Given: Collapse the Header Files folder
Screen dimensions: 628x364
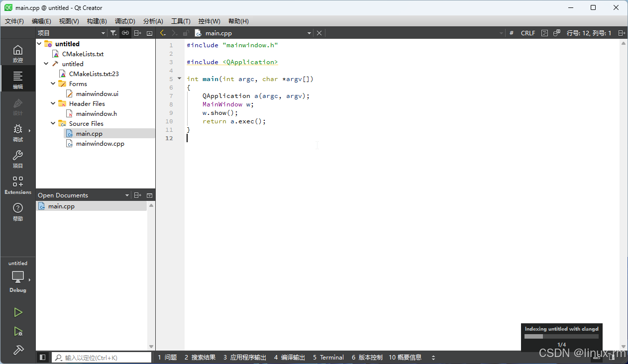Looking at the screenshot, I should click(53, 103).
